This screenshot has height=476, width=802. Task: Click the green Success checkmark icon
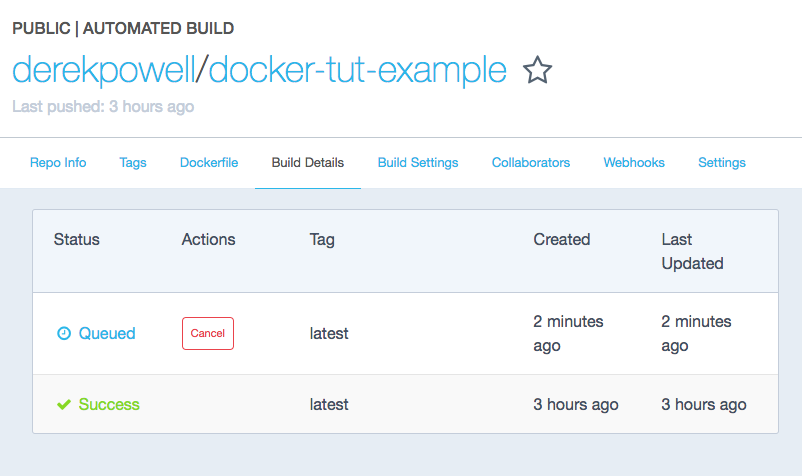coord(64,404)
